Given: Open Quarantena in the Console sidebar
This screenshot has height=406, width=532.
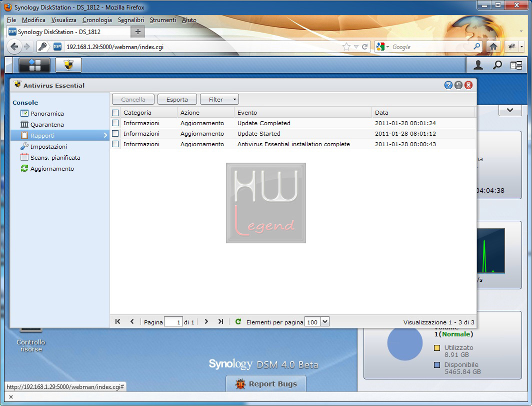Looking at the screenshot, I should pyautogui.click(x=47, y=125).
